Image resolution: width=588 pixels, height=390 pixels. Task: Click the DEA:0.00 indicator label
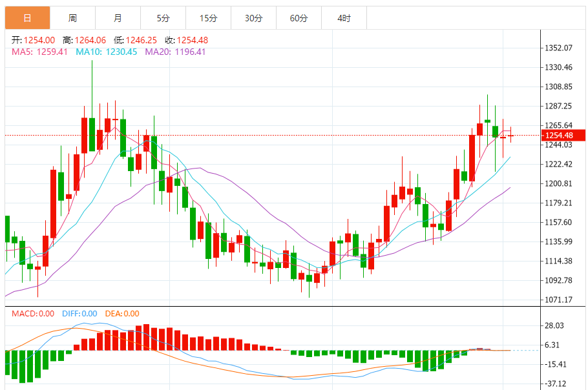click(122, 314)
